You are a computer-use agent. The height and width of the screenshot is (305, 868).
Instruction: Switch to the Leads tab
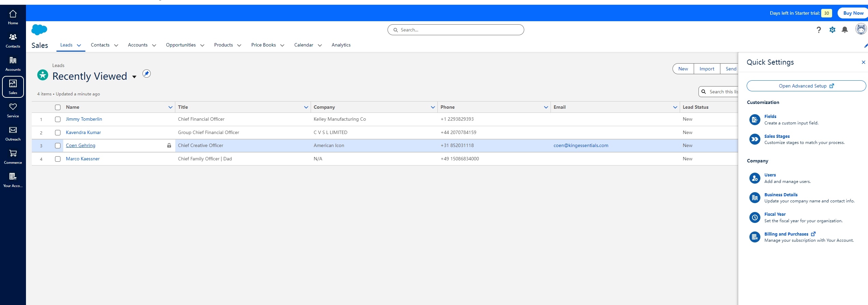pos(66,45)
